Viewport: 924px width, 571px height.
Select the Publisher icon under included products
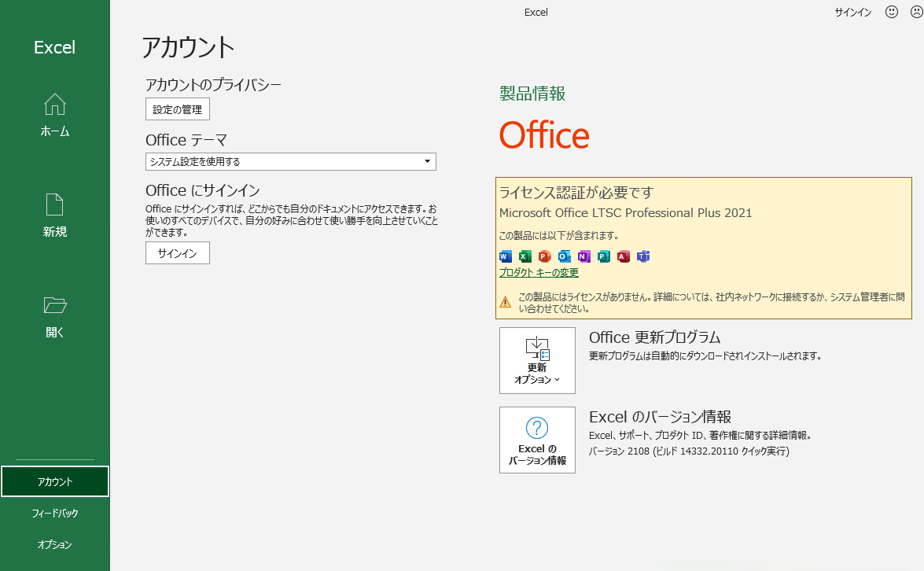(x=604, y=256)
